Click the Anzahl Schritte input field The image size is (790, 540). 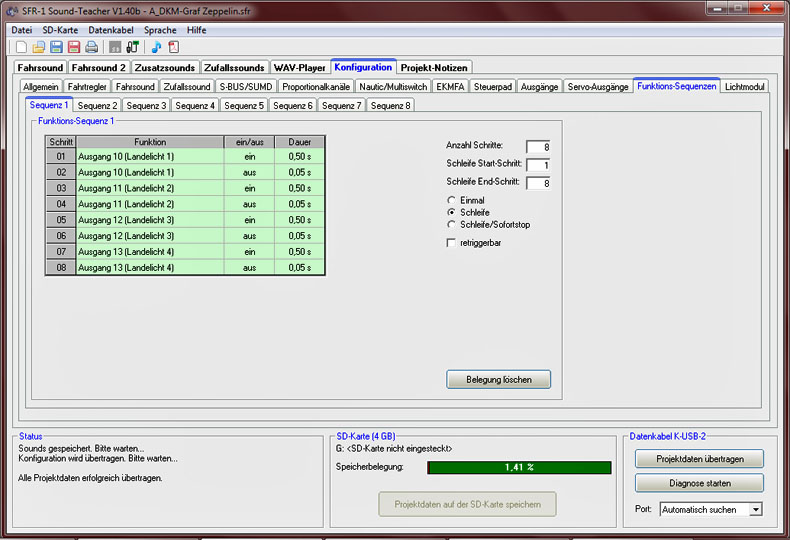tap(538, 147)
